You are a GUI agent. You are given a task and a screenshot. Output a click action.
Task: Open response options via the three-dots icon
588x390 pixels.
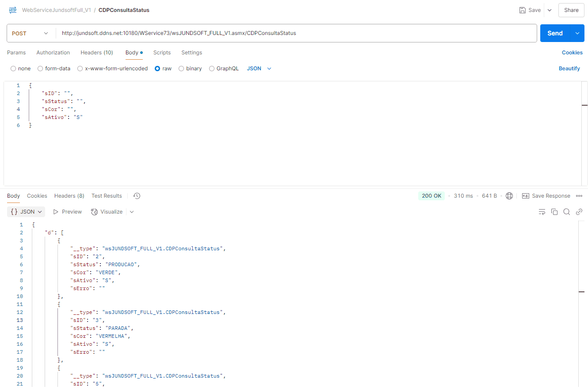coord(579,195)
